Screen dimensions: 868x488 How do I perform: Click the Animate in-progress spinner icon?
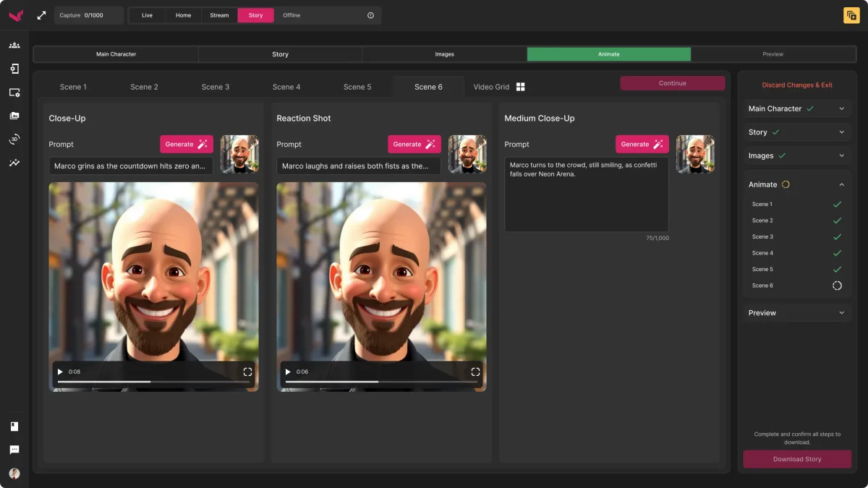tap(786, 184)
